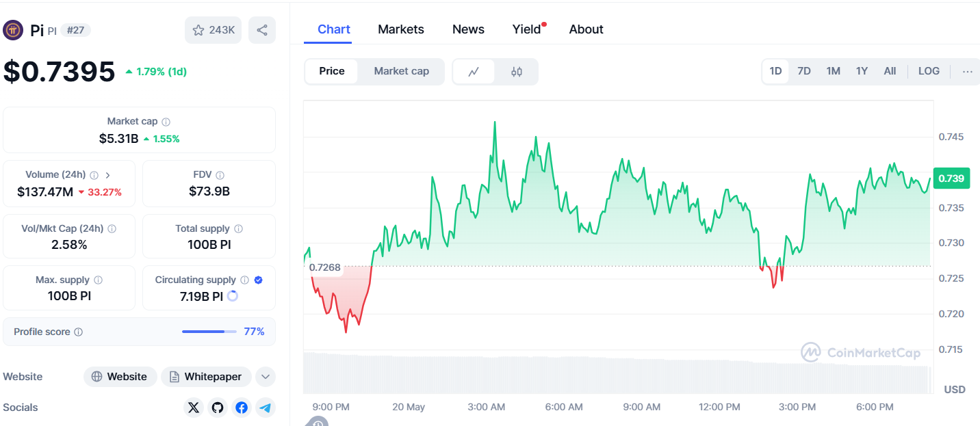Viewport: 980px width, 426px height.
Task: Show the FDV info tooltip icon
Action: tap(220, 175)
